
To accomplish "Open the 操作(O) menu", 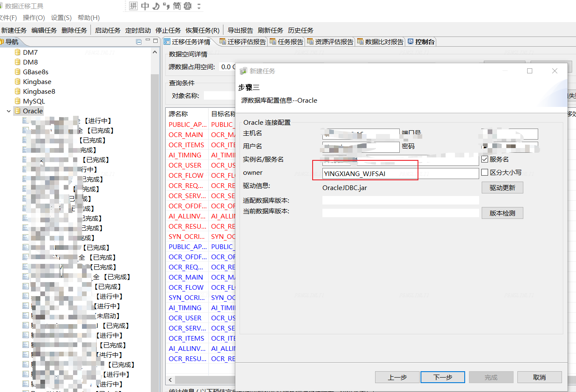I will click(x=34, y=17).
